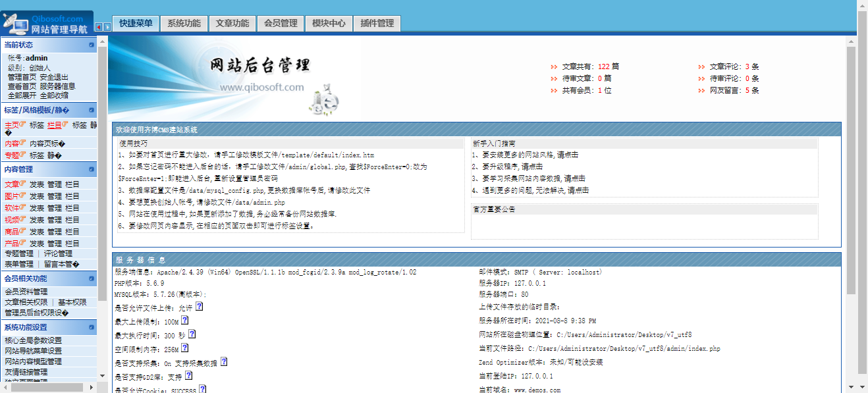Viewport: 868px width, 393px height.
Task: Click the orange icon beside 文章
Action: point(23,184)
